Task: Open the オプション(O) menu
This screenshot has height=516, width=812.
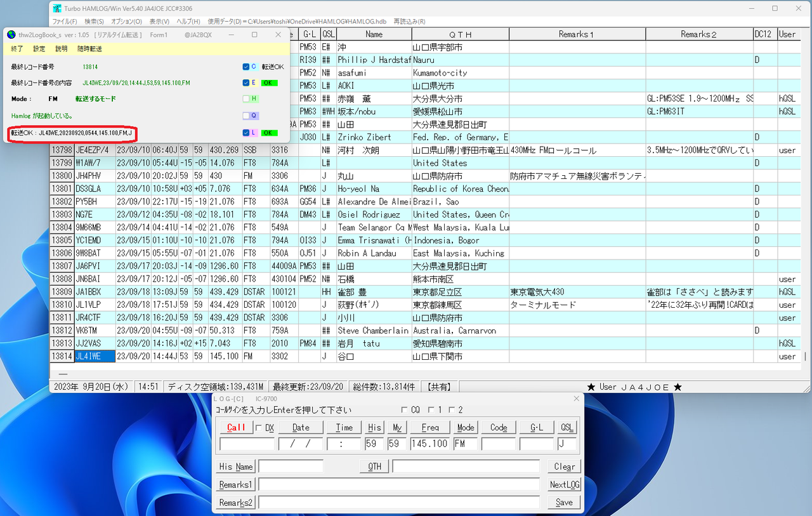Action: click(126, 22)
